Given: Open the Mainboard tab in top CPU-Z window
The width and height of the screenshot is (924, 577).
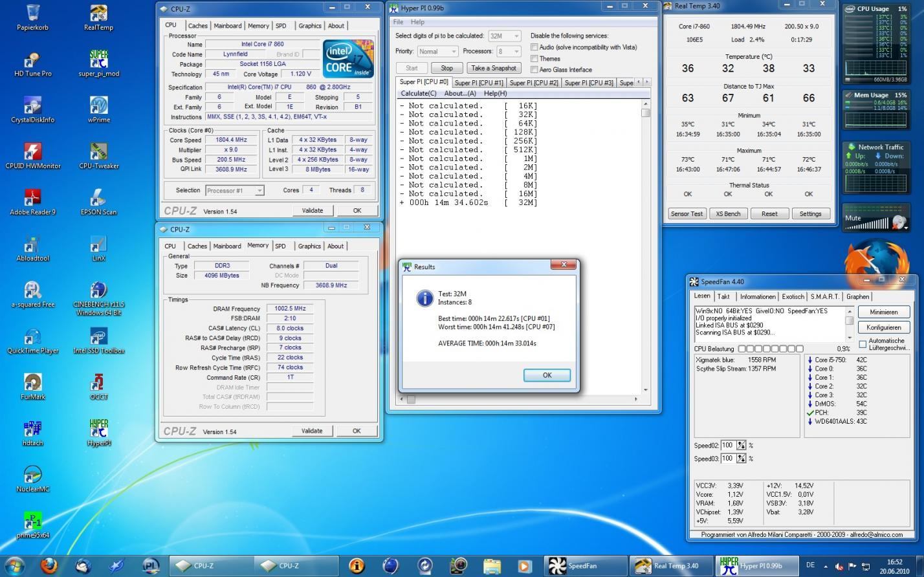Looking at the screenshot, I should tap(228, 26).
